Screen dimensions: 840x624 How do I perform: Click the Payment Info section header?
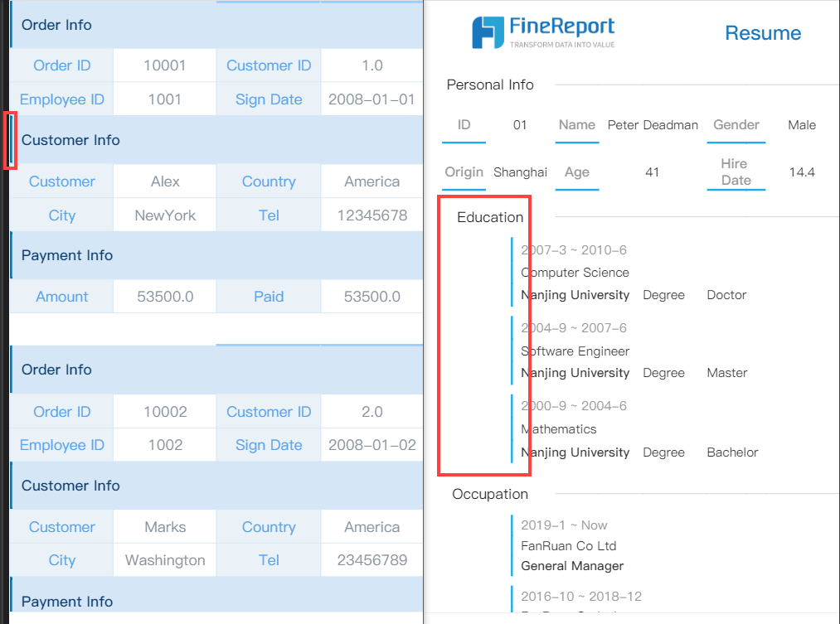click(66, 255)
